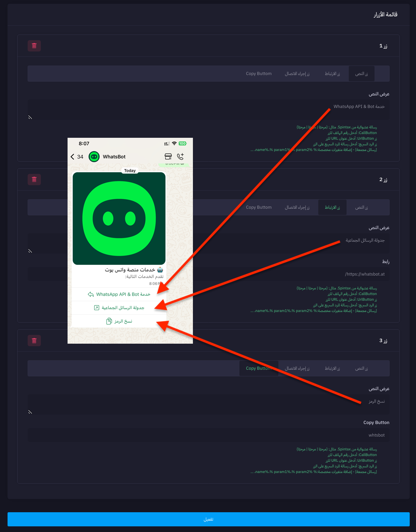
Task: Tap the back arrow in WhatsBot chat
Action: 73,157
